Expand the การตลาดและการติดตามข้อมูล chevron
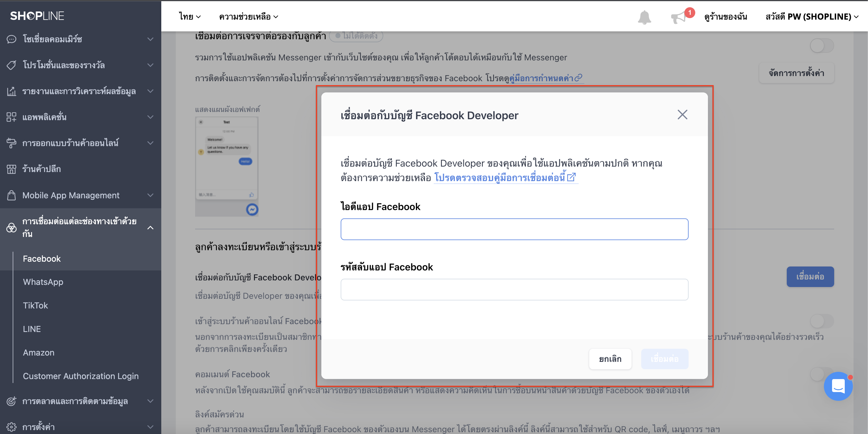The image size is (868, 434). tap(151, 401)
